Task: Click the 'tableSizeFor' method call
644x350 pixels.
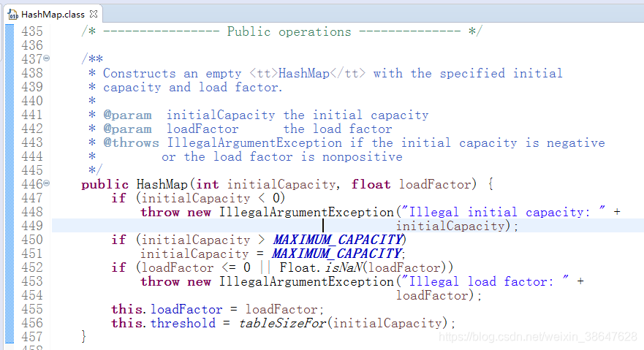Action: 283,323
